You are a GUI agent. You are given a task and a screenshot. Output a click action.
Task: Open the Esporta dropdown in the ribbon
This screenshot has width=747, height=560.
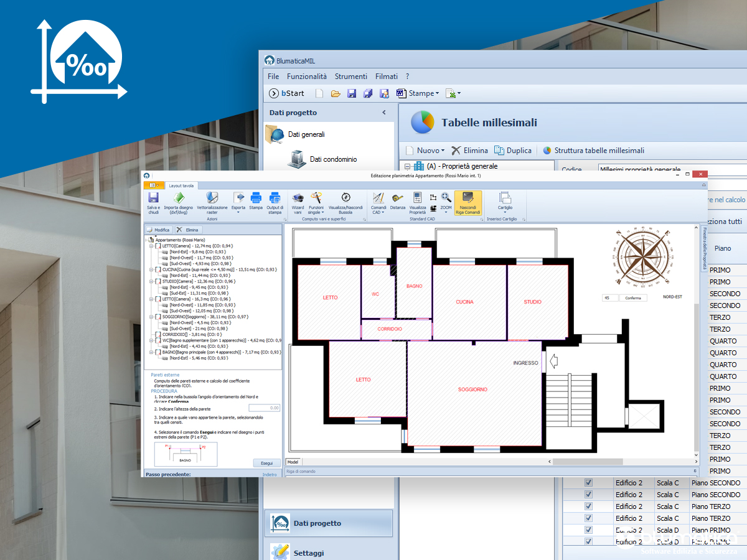[x=238, y=202]
